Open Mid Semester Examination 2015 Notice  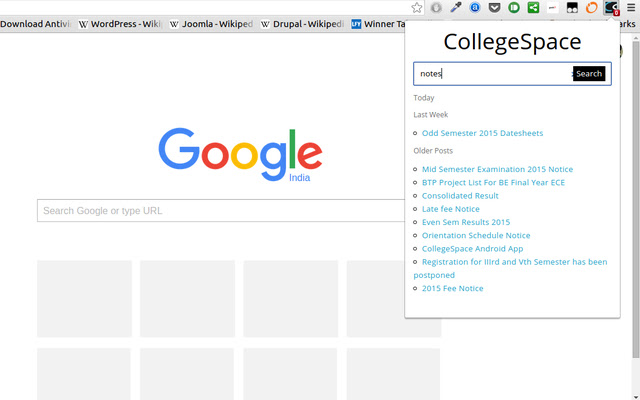pos(497,169)
